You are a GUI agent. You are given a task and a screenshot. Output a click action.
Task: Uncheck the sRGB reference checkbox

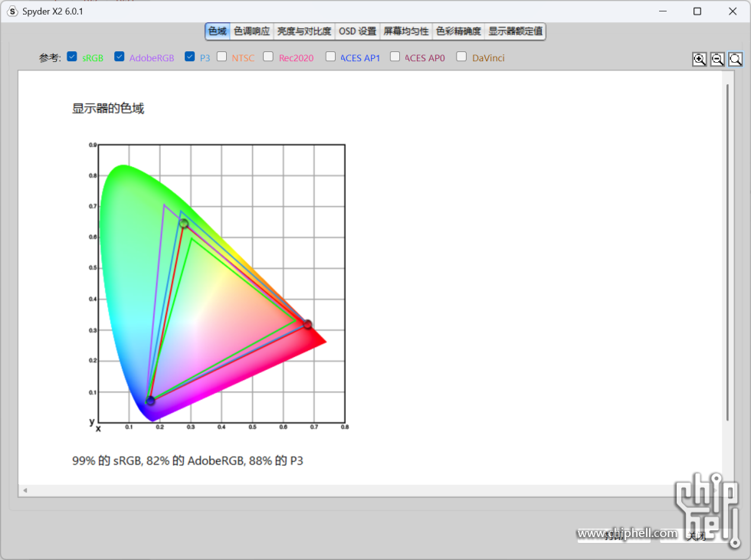72,57
